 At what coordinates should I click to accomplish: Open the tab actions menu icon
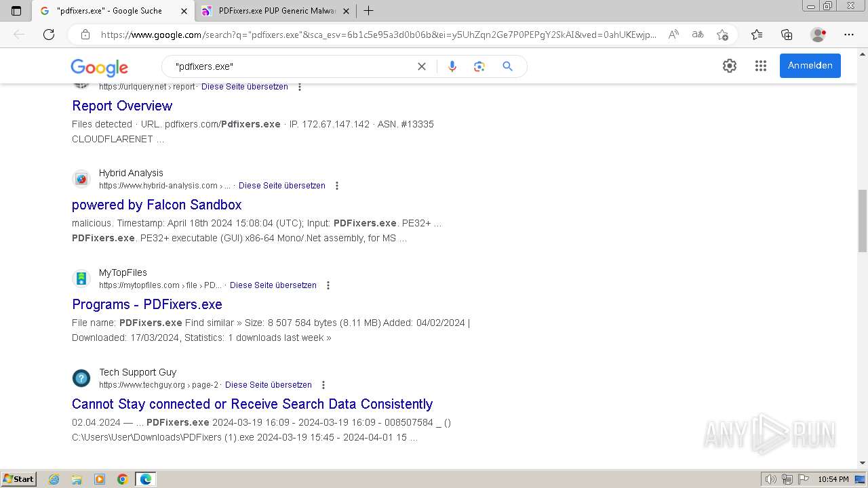tap(16, 10)
